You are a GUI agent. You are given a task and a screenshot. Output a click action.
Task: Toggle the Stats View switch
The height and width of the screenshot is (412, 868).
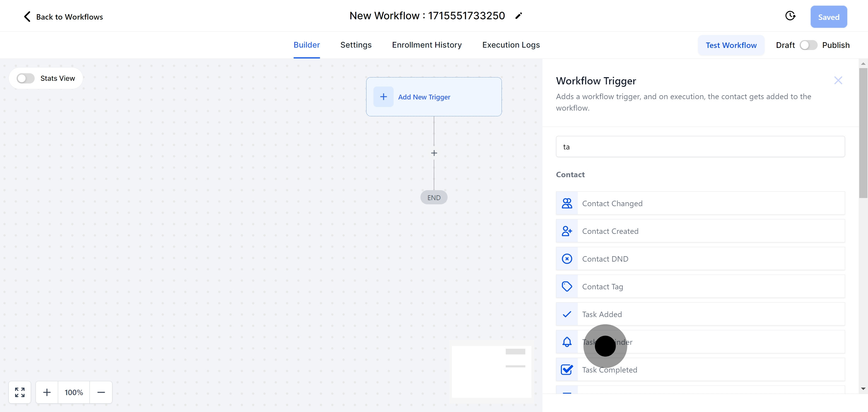click(x=26, y=78)
